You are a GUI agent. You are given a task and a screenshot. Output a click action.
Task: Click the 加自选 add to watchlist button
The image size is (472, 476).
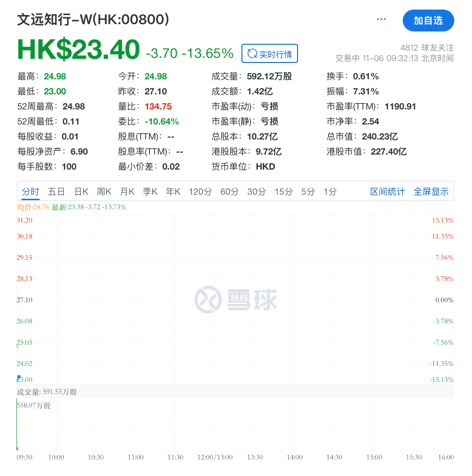[x=428, y=21]
